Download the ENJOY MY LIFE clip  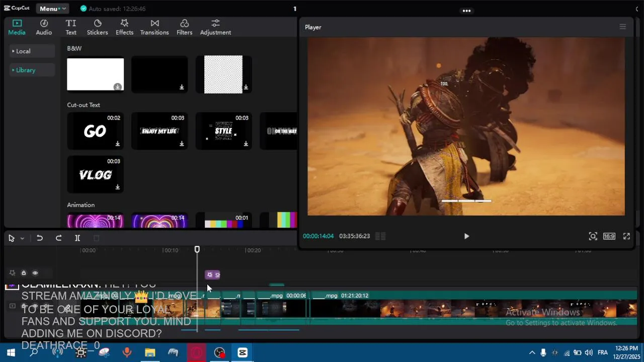point(182,144)
